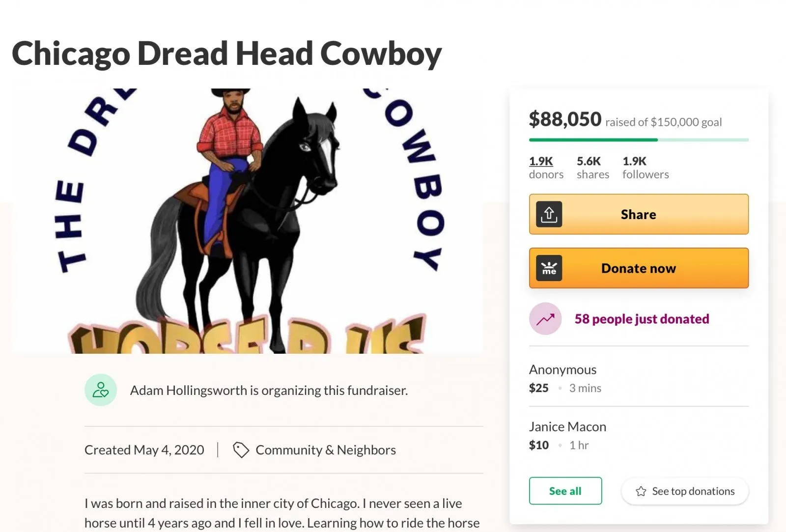The width and height of the screenshot is (786, 532).
Task: View all donations with See all
Action: (565, 491)
